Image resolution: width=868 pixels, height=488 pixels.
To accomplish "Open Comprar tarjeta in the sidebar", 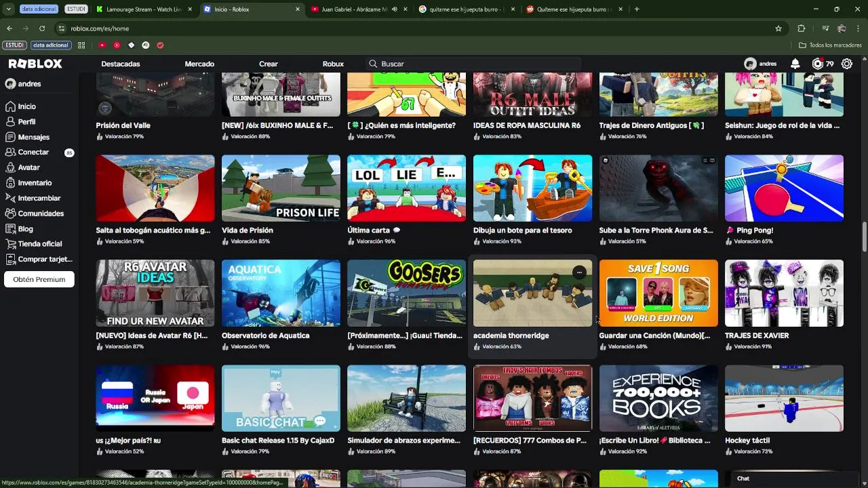I will 38,260.
